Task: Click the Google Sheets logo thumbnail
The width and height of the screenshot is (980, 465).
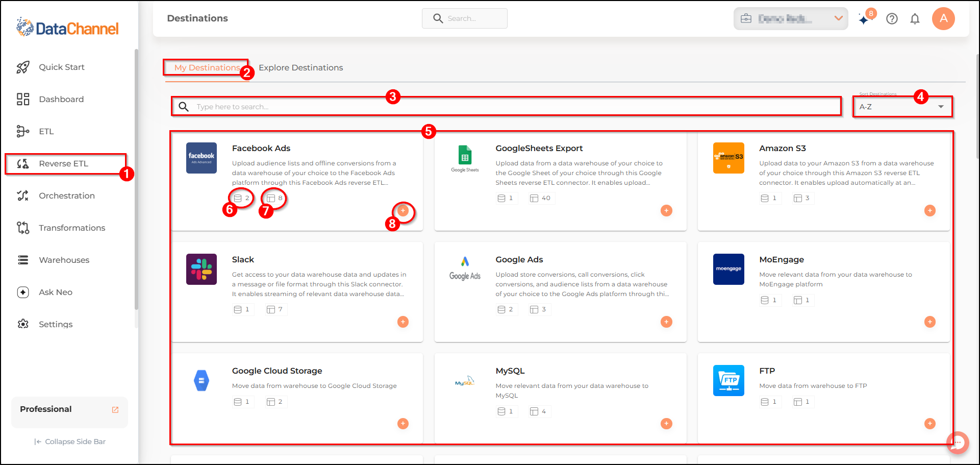Action: [x=465, y=158]
